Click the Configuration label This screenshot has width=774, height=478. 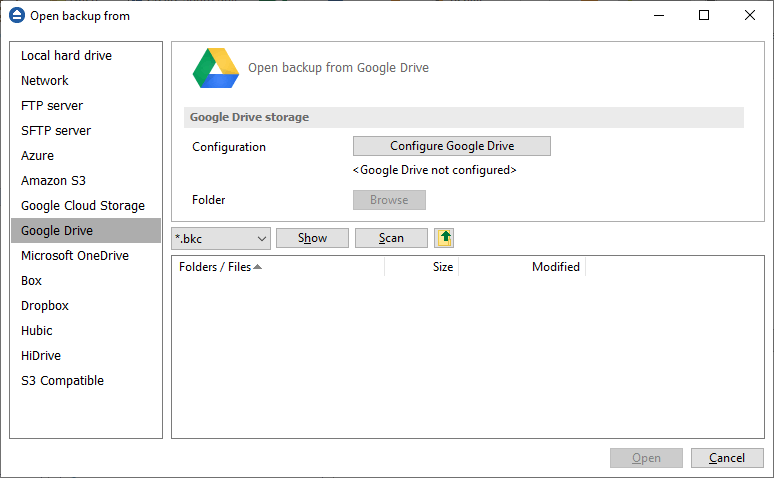pyautogui.click(x=229, y=147)
